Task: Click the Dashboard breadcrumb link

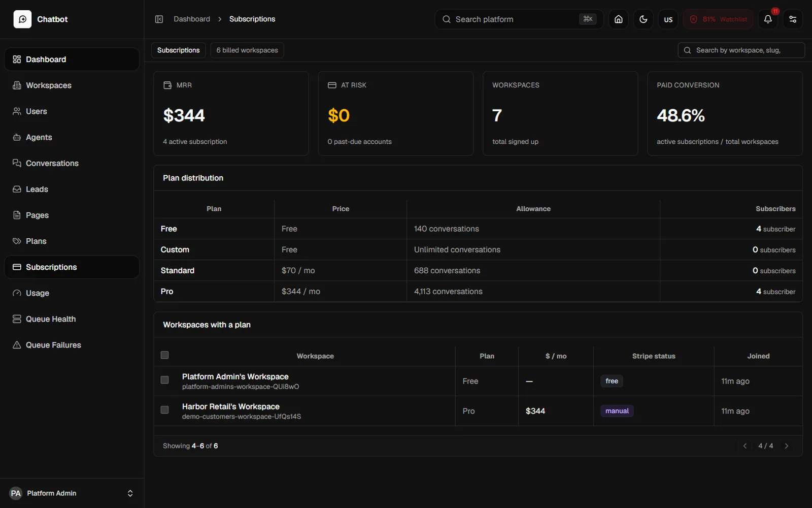Action: (192, 19)
